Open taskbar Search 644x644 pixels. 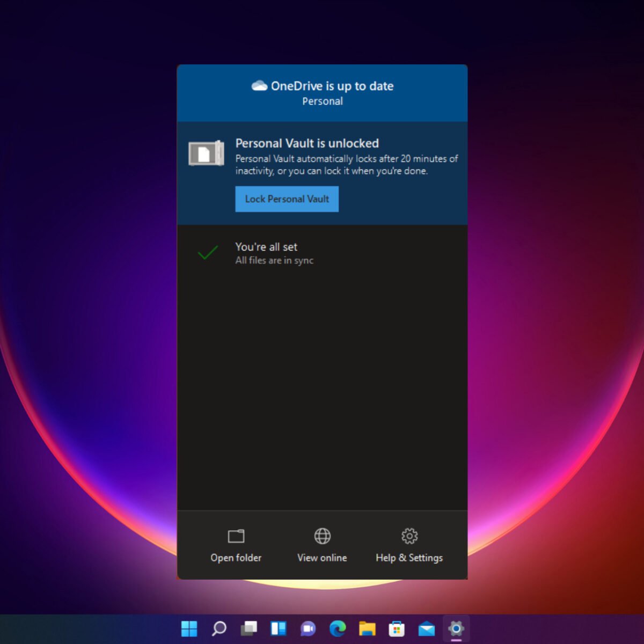(219, 628)
